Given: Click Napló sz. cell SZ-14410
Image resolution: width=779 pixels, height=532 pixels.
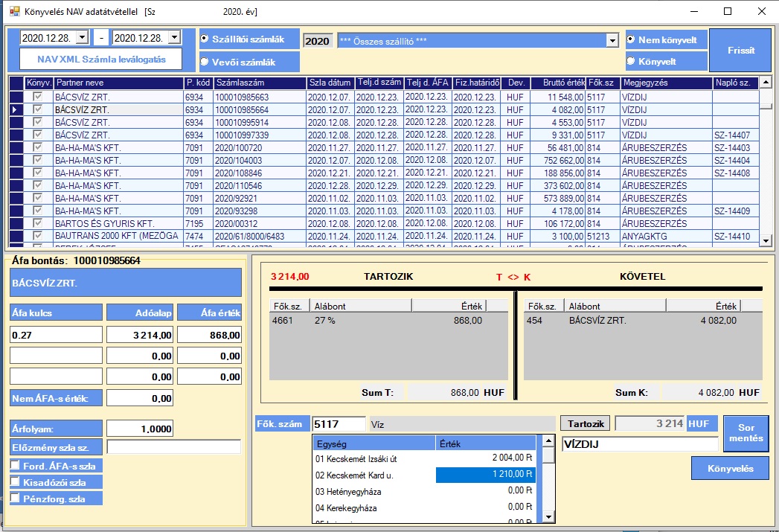Looking at the screenshot, I should pyautogui.click(x=736, y=237).
